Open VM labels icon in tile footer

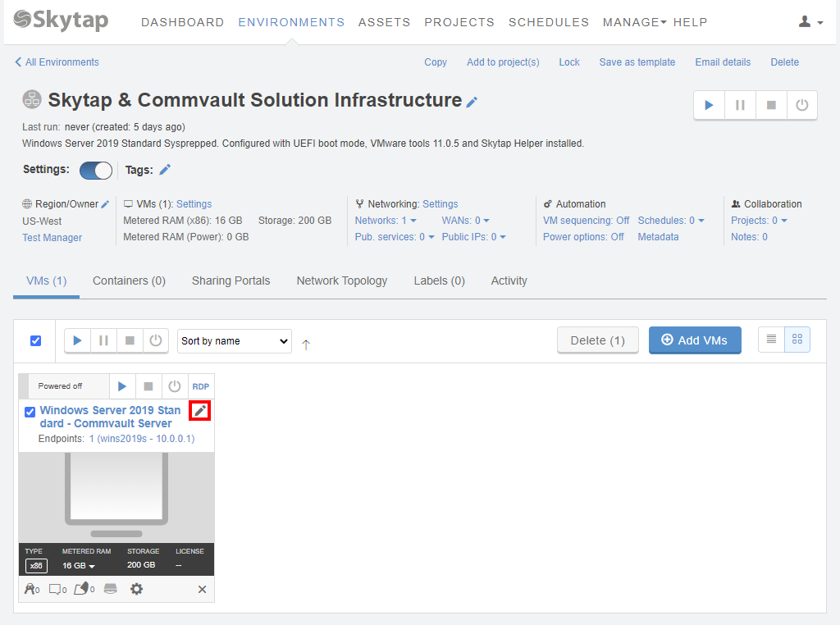84,589
